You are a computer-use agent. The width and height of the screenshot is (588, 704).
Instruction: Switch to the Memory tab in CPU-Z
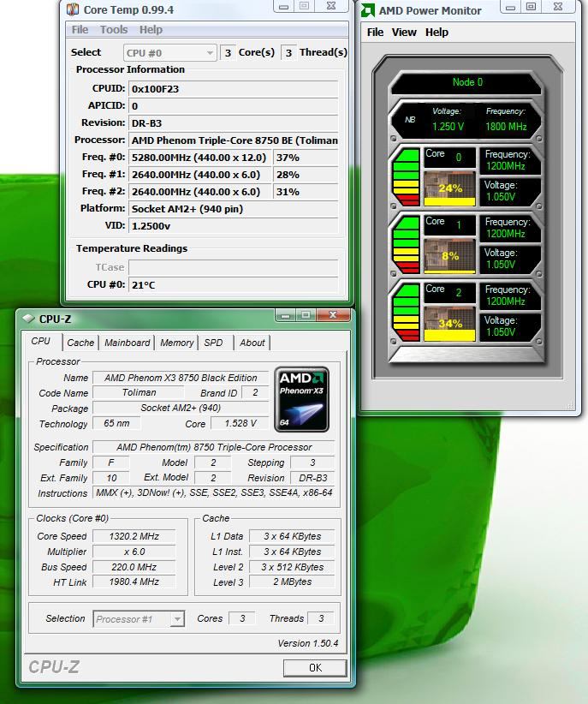point(177,343)
